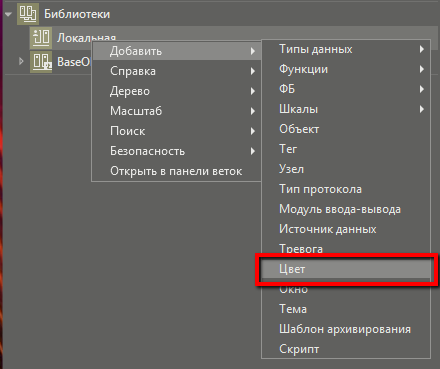Add a Тревога item
This screenshot has height=369, width=440.
point(346,249)
